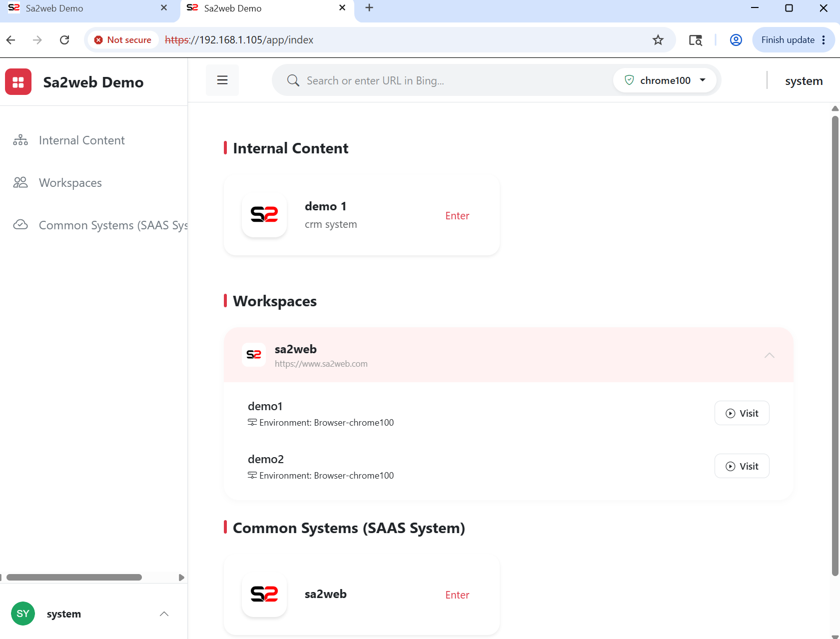This screenshot has width=840, height=639.
Task: Toggle the hamburger menu button
Action: pos(222,80)
